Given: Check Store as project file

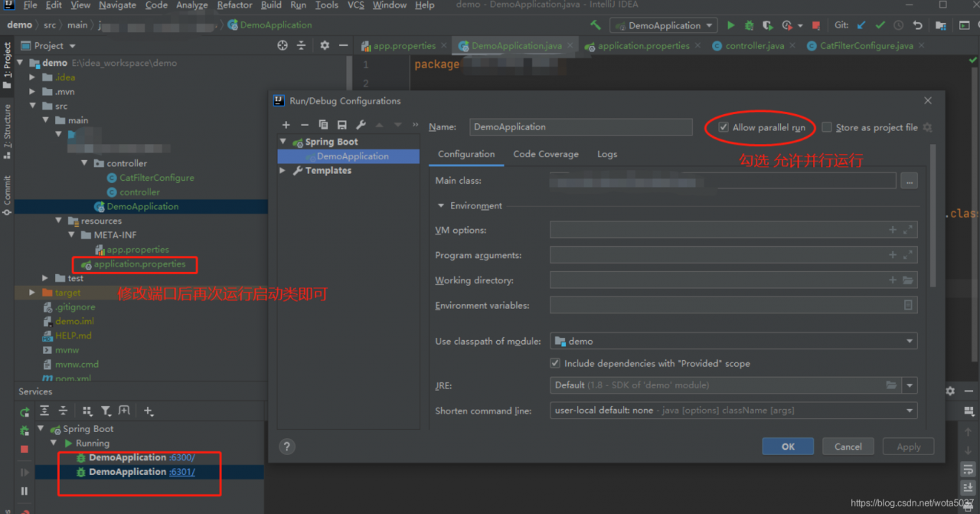Looking at the screenshot, I should 827,127.
